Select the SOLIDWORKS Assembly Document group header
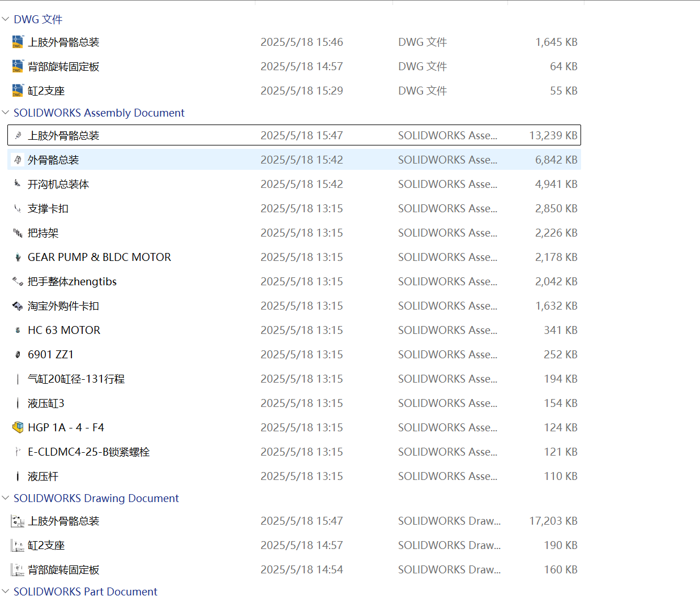The width and height of the screenshot is (700, 596). click(99, 113)
